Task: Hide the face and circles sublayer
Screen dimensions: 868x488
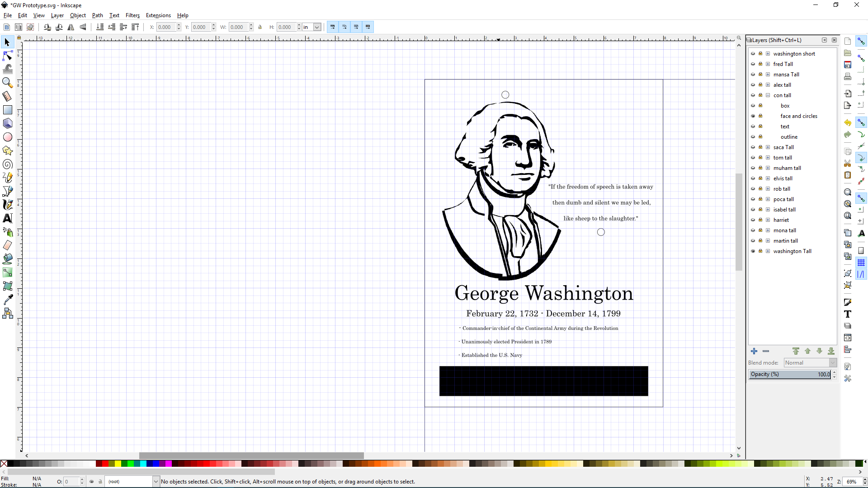Action: pos(753,116)
